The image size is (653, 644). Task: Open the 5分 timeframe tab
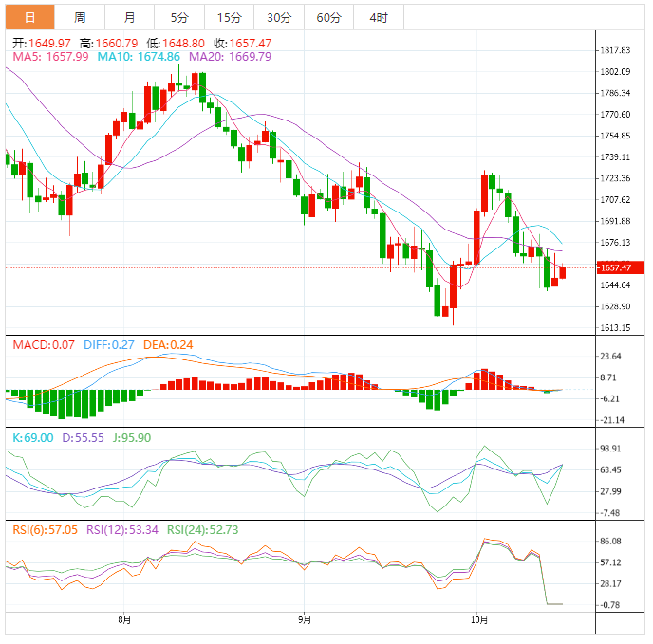(x=179, y=17)
